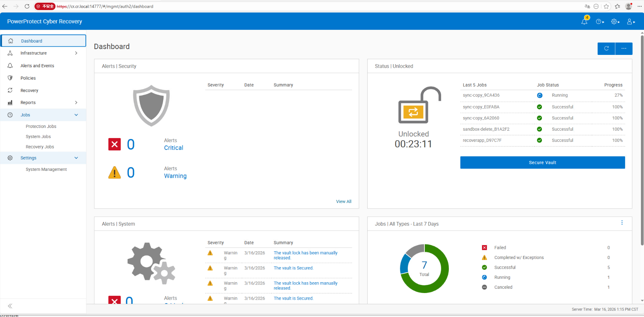Click the Canceled gray legend icon

point(484,287)
